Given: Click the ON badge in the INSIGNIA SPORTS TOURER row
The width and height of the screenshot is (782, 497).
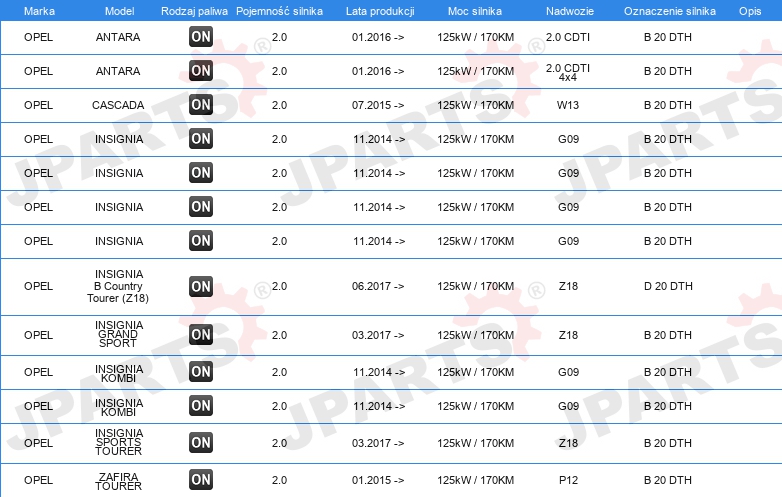Looking at the screenshot, I should (201, 443).
